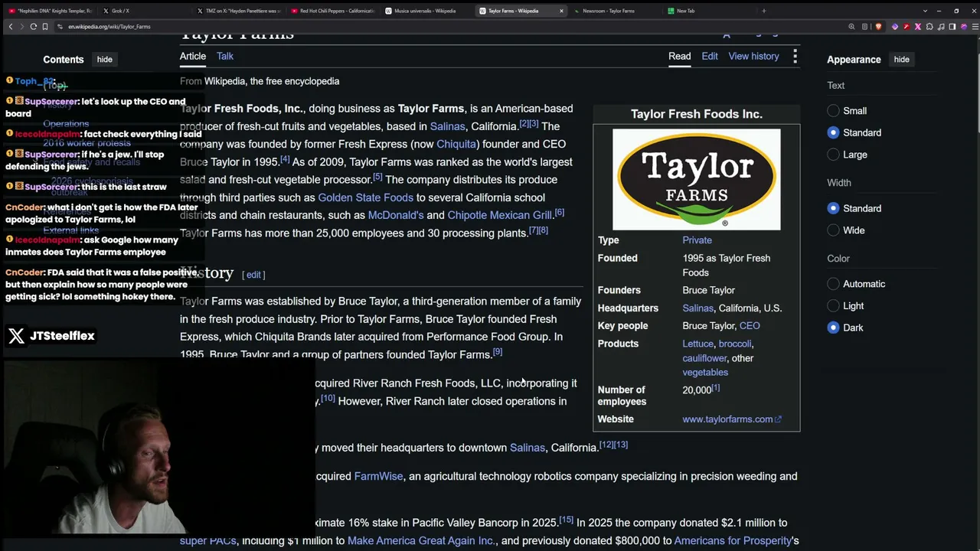980x551 pixels.
Task: Select Dark color theme
Action: click(833, 328)
